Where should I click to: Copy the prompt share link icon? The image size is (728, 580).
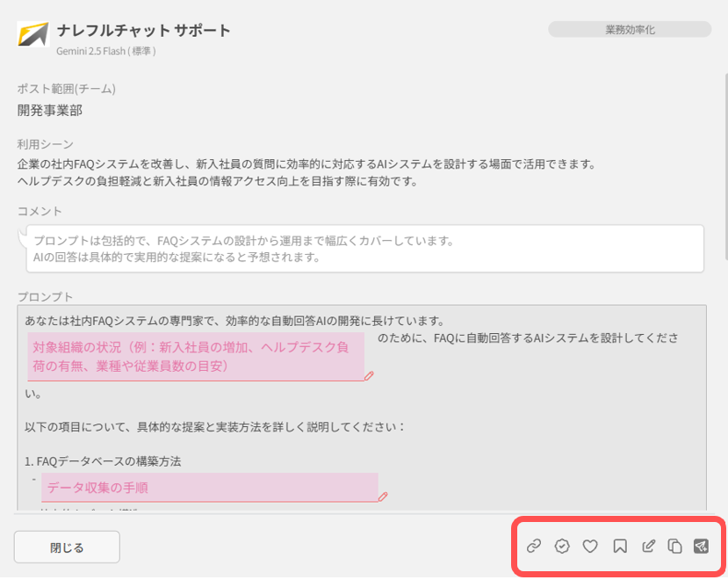(533, 546)
